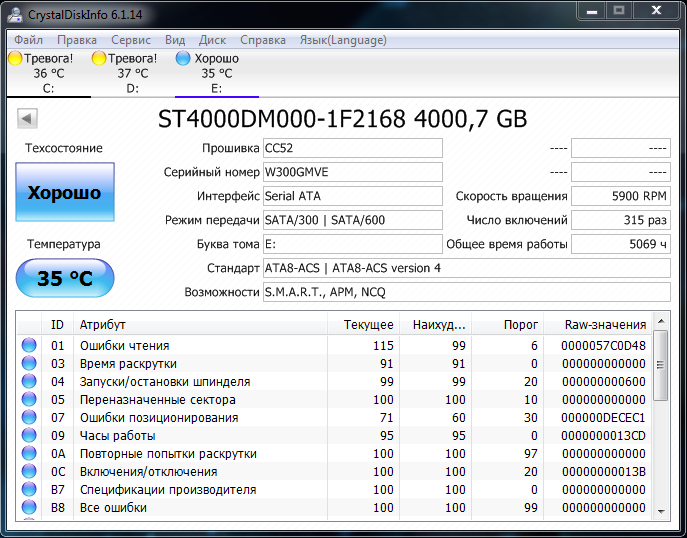Click the status icon for Часы работы row
The width and height of the screenshot is (687, 538).
(x=28, y=436)
